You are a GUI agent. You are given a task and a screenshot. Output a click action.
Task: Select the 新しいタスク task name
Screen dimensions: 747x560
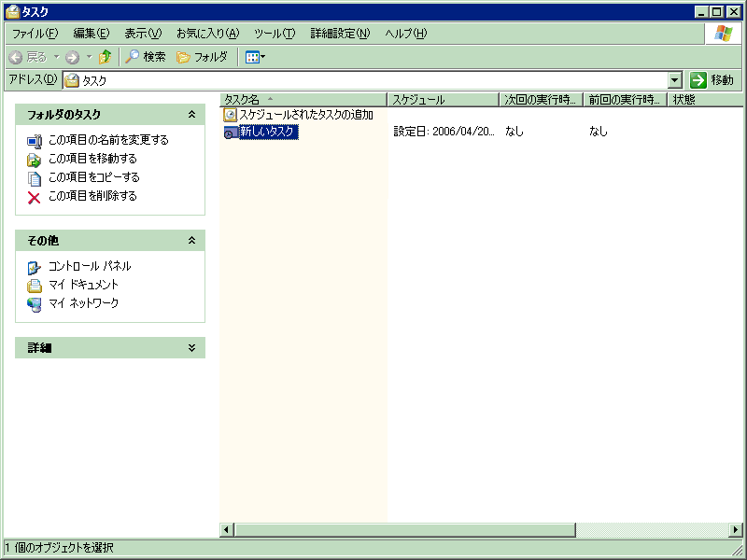[268, 132]
